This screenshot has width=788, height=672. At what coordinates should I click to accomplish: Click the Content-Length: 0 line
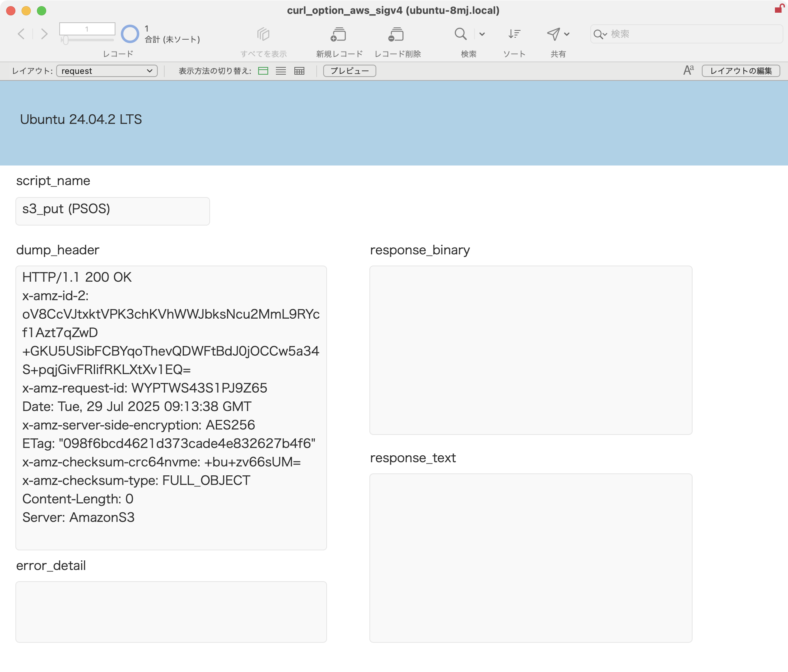[x=78, y=499]
